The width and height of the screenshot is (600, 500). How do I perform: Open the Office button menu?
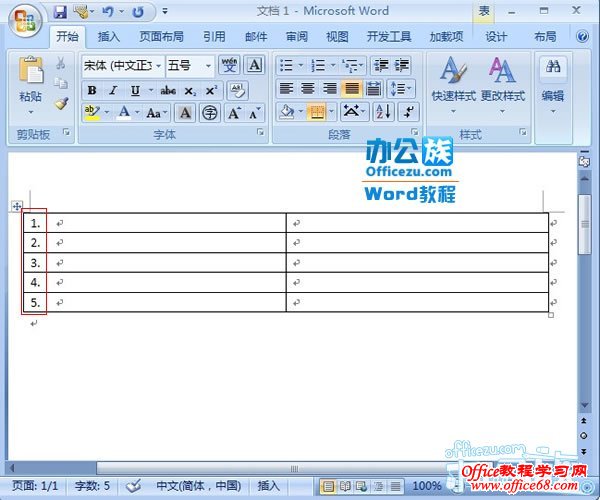[24, 20]
